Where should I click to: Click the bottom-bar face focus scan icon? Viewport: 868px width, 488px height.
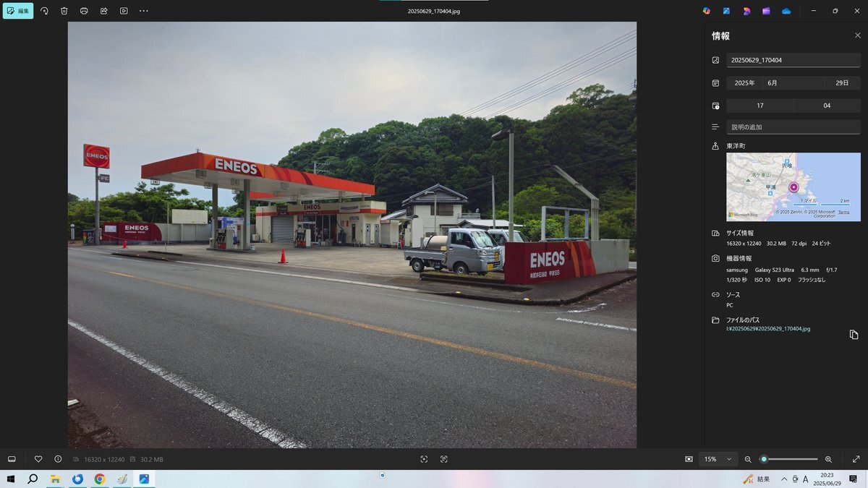coord(424,459)
